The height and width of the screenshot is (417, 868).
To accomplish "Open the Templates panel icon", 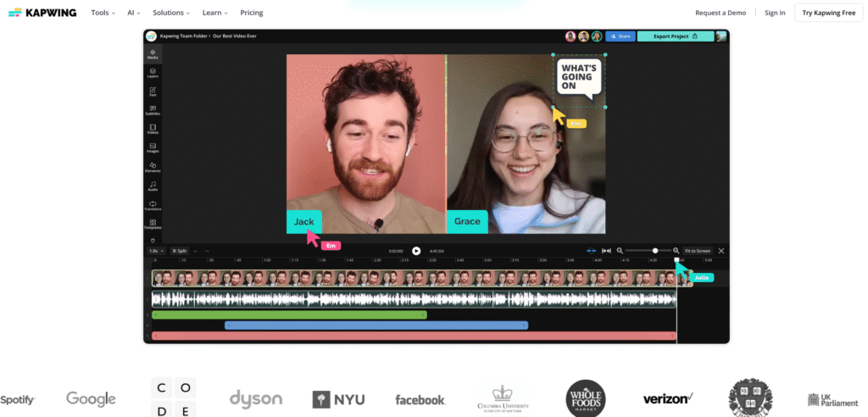I will coord(153,224).
